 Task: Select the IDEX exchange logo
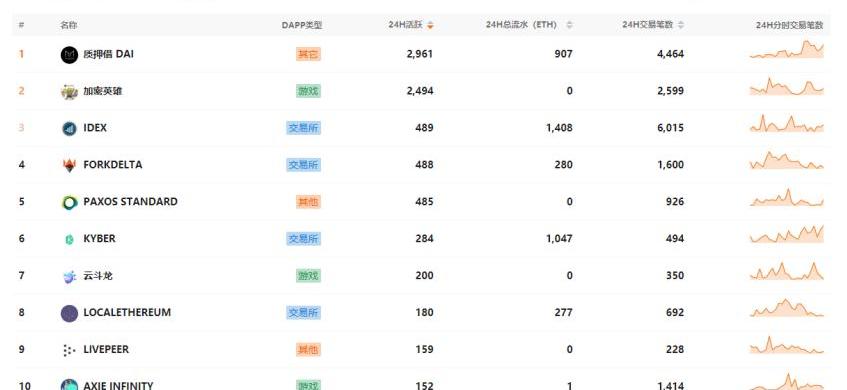pyautogui.click(x=69, y=129)
